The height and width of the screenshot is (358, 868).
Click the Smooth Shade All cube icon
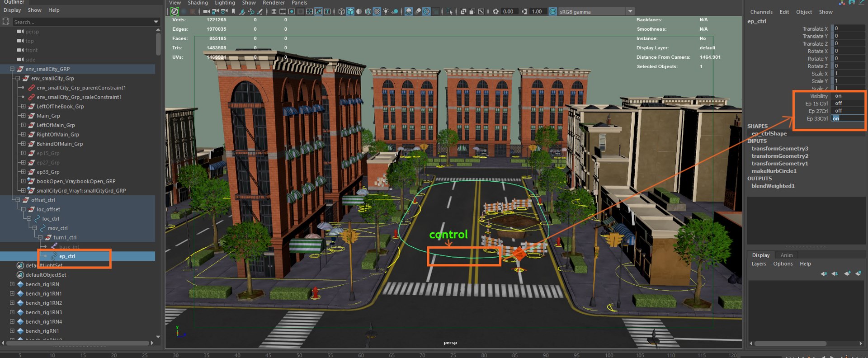[350, 12]
